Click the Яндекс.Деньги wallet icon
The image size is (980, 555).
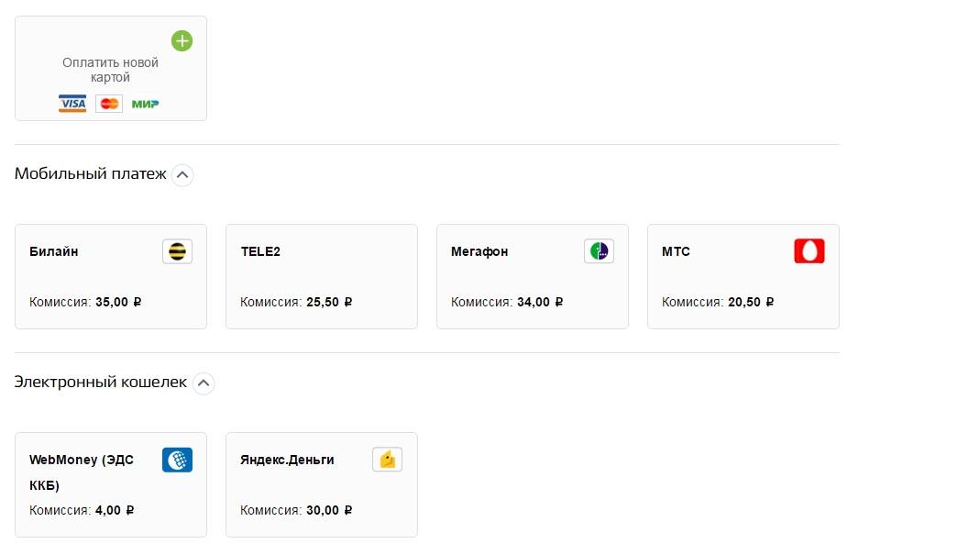pyautogui.click(x=387, y=460)
